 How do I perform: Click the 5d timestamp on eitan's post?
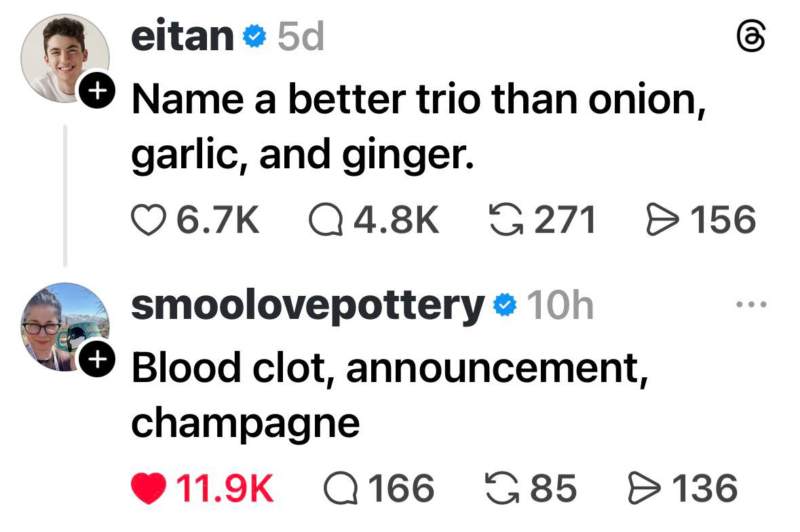[301, 37]
